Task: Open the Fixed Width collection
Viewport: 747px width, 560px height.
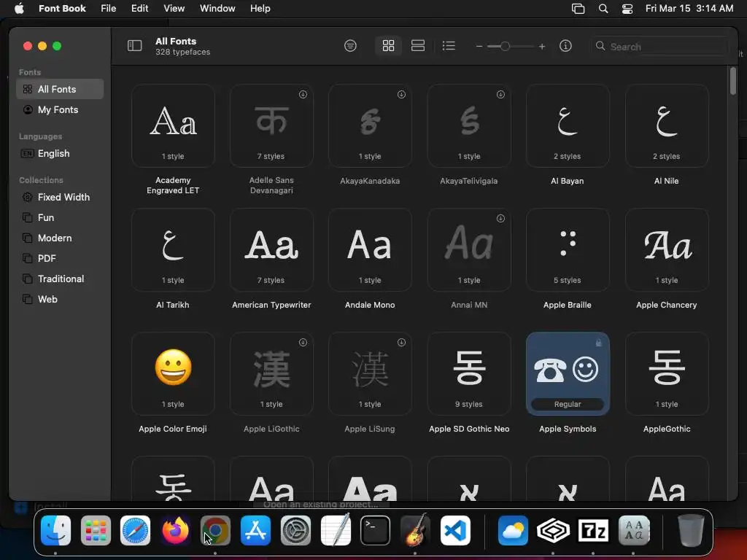Action: [x=60, y=197]
